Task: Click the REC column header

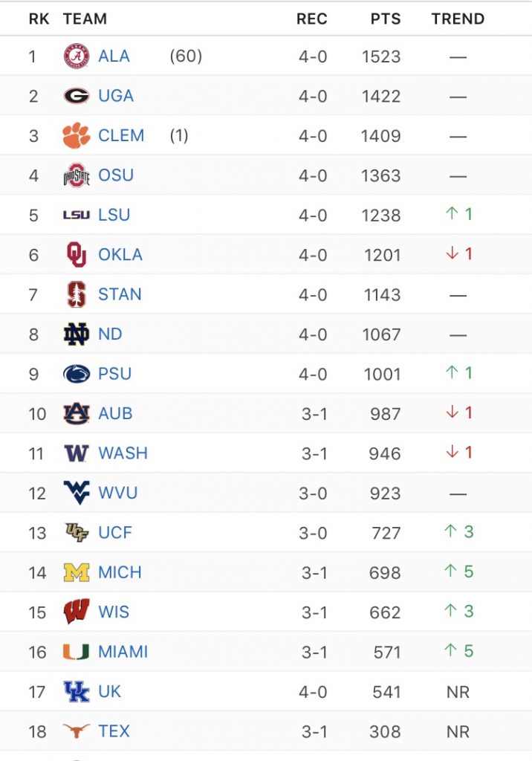Action: (x=312, y=19)
